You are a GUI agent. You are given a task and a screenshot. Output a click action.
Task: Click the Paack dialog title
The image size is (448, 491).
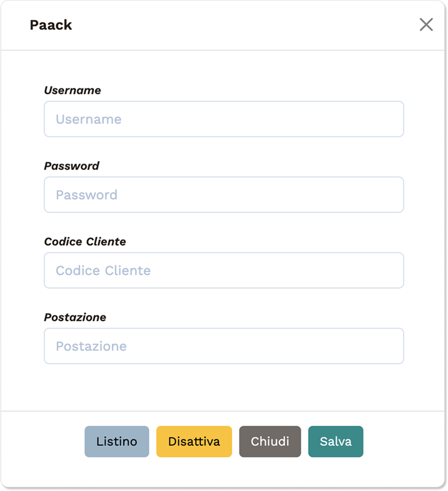tap(51, 25)
